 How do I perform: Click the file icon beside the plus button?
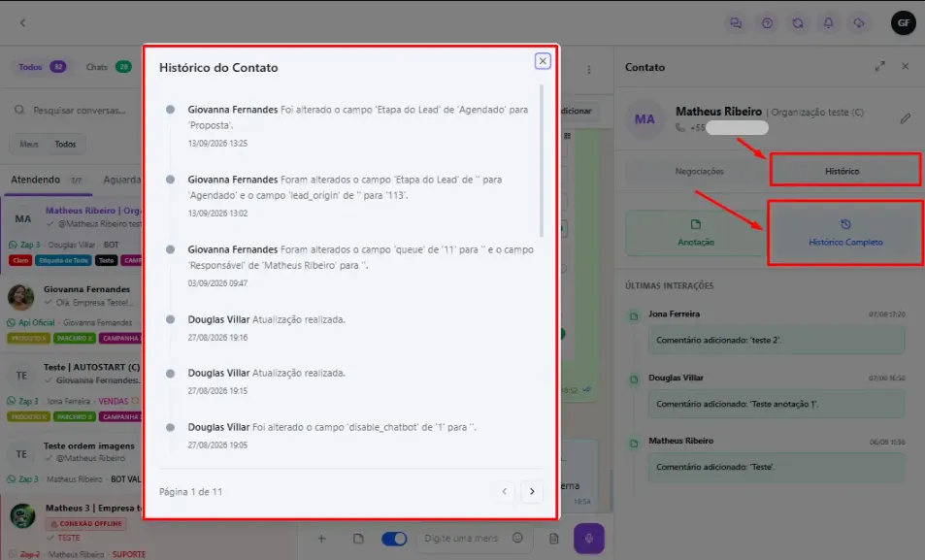[358, 539]
